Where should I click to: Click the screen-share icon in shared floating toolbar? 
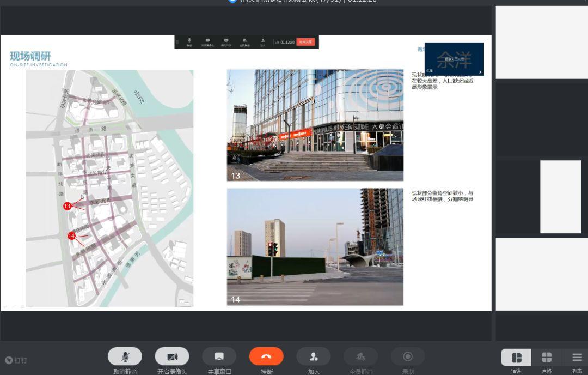point(226,41)
